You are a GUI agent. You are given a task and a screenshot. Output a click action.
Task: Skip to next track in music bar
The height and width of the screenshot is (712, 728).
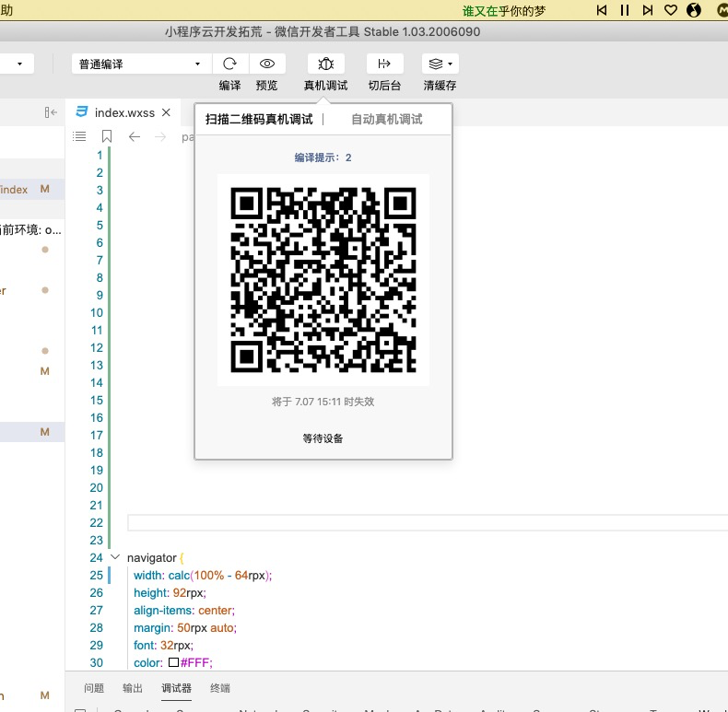(x=648, y=10)
